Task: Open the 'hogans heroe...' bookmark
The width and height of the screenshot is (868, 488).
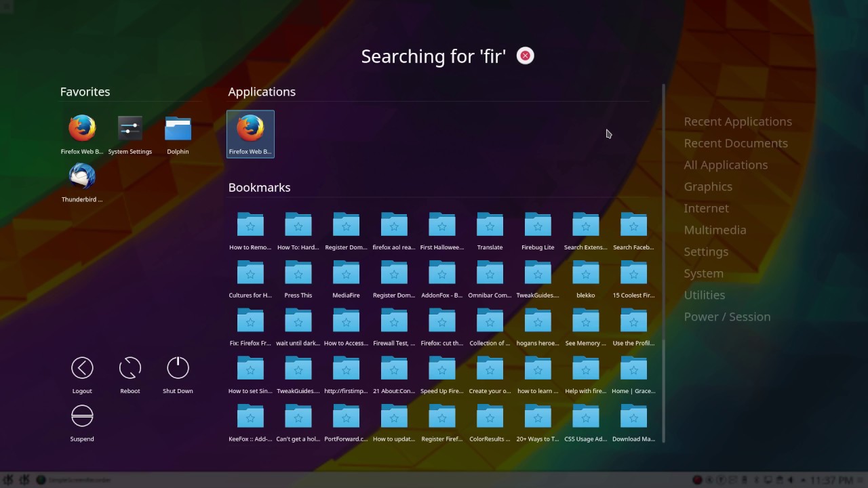Action: click(x=538, y=327)
